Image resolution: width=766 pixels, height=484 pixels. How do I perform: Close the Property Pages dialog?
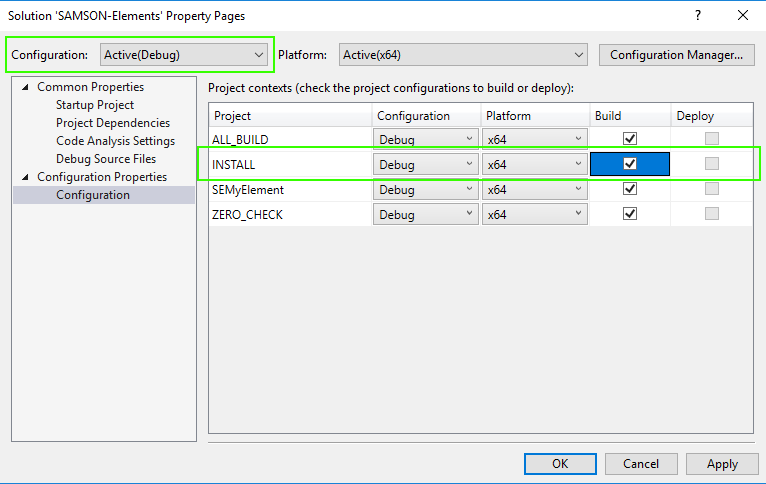coord(742,15)
